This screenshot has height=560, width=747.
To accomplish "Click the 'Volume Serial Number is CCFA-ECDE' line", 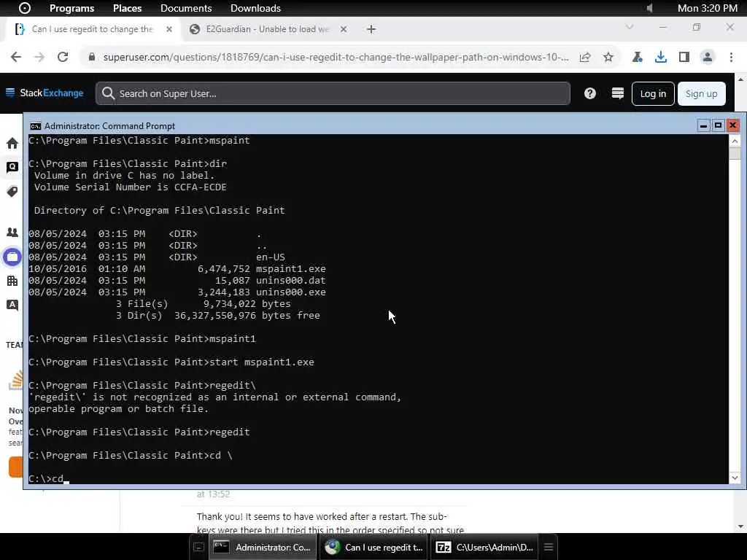I will tap(130, 187).
